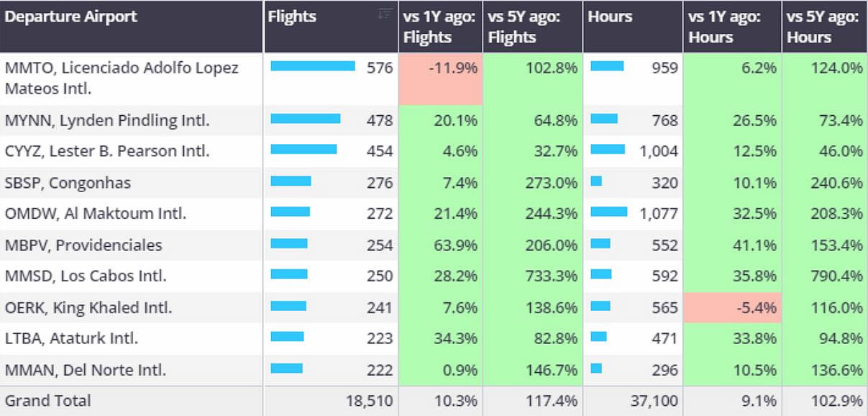
Task: Click the sort icon in Flights header
Action: pyautogui.click(x=385, y=14)
